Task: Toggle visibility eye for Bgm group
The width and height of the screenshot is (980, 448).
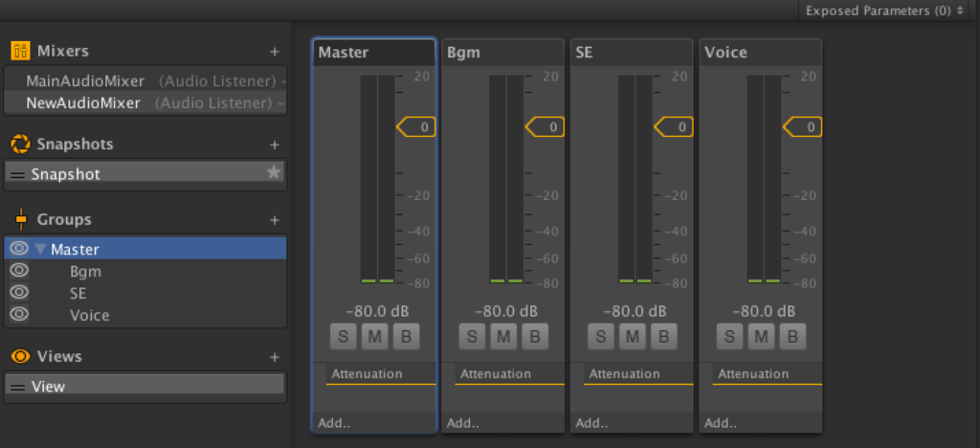Action: [x=19, y=271]
